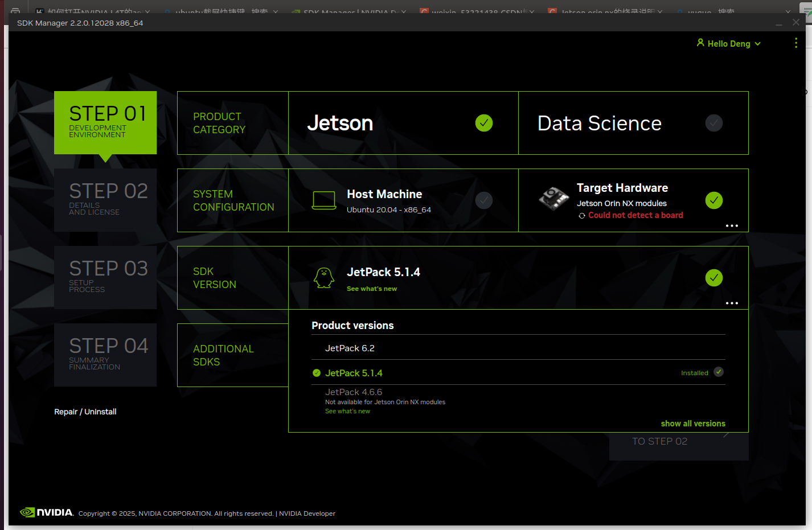Select Target Hardware title
Image resolution: width=812 pixels, height=530 pixels.
click(x=622, y=188)
